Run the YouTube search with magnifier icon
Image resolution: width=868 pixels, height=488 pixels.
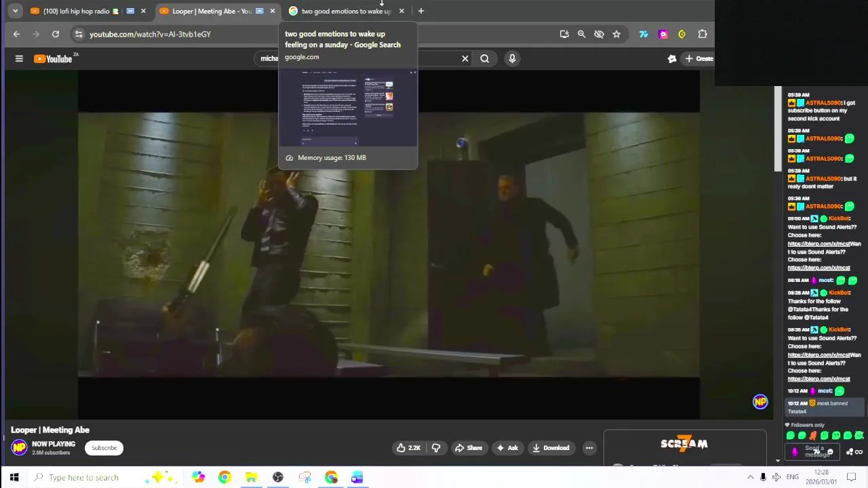point(485,59)
